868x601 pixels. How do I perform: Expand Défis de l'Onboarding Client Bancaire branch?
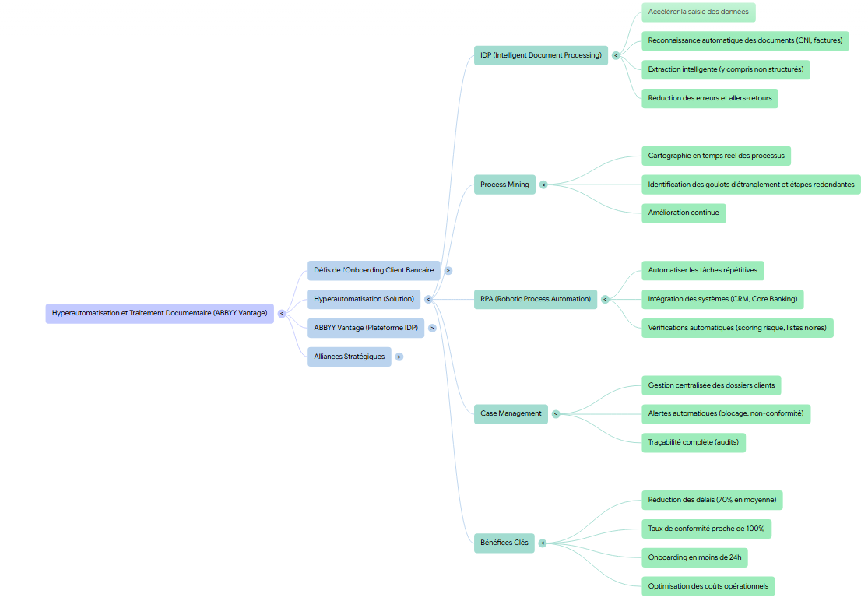point(448,271)
